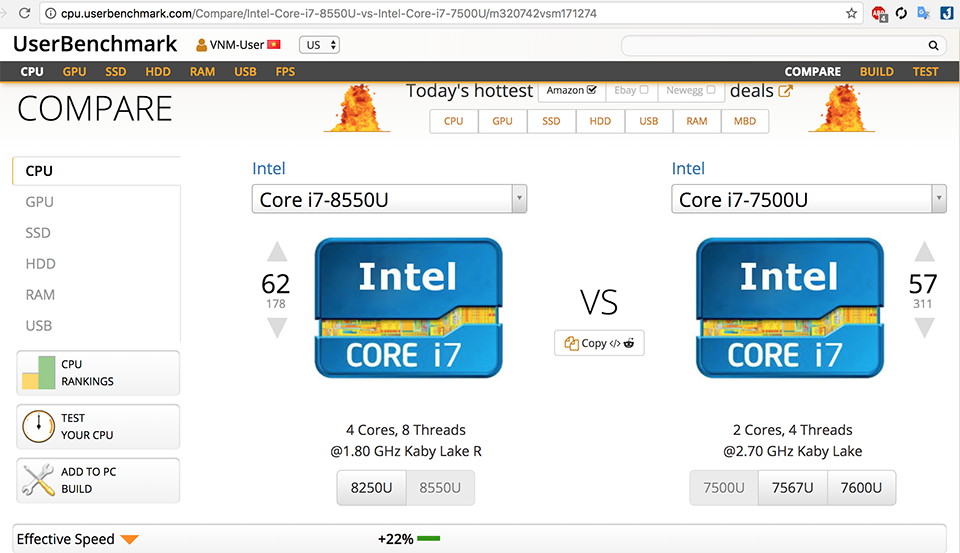Sort by Effective Speed orange arrow
The width and height of the screenshot is (960, 553).
pyautogui.click(x=129, y=540)
